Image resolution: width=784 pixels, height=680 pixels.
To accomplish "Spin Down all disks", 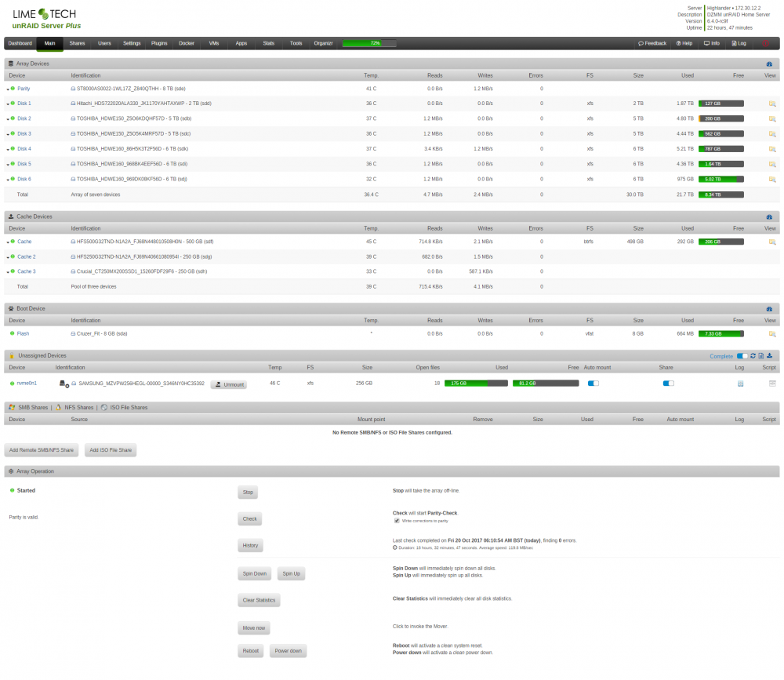I will (x=255, y=574).
